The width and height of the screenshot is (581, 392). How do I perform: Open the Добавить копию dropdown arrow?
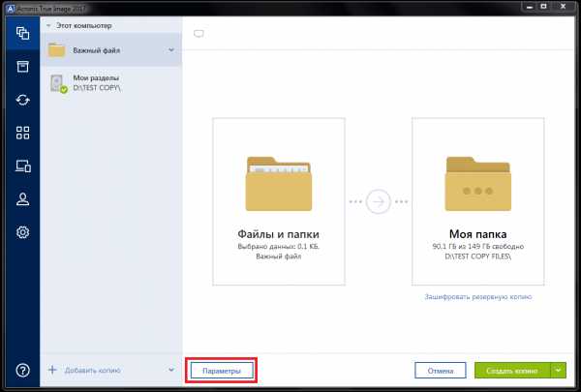170,370
